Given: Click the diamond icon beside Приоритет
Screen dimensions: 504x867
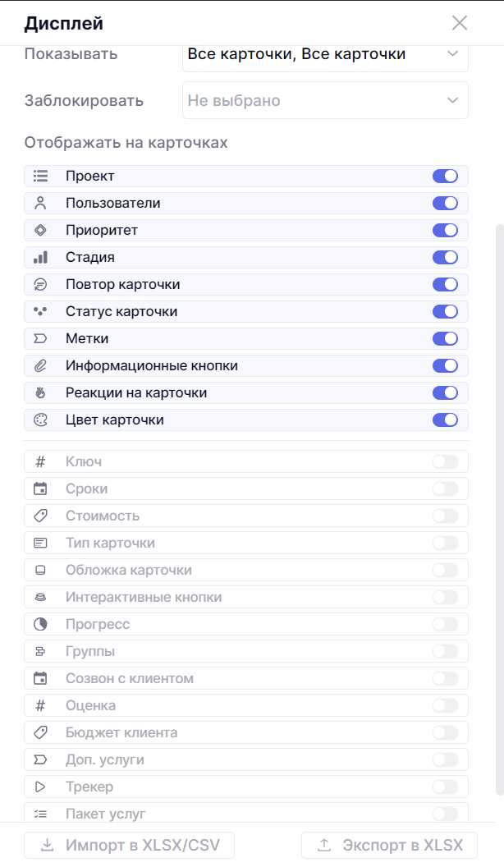Looking at the screenshot, I should click(x=41, y=230).
